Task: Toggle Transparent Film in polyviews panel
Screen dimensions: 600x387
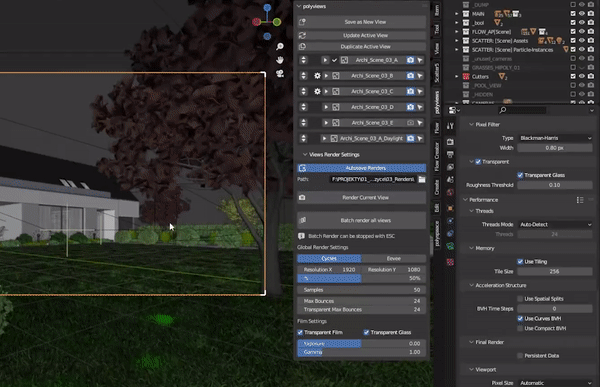Action: point(300,332)
